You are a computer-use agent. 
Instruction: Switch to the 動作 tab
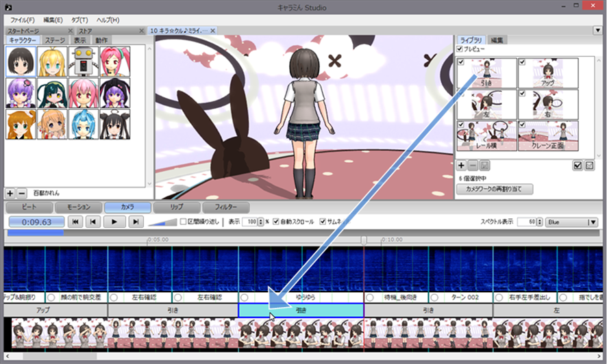(102, 40)
